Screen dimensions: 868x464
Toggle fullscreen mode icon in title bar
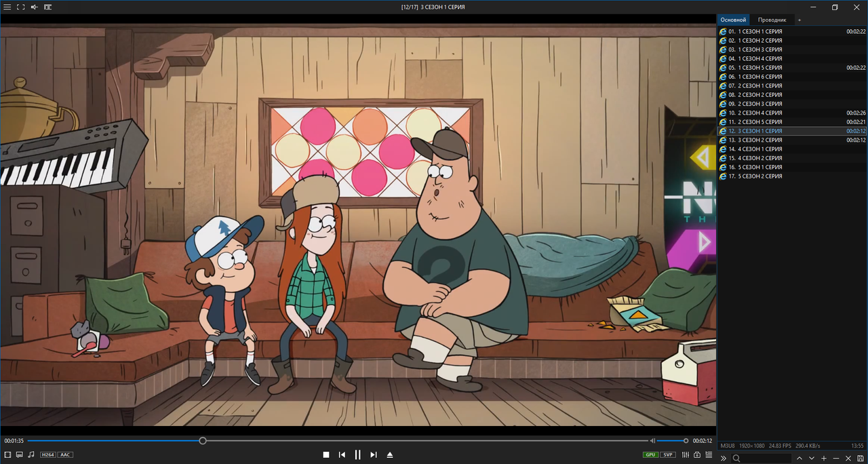click(20, 7)
